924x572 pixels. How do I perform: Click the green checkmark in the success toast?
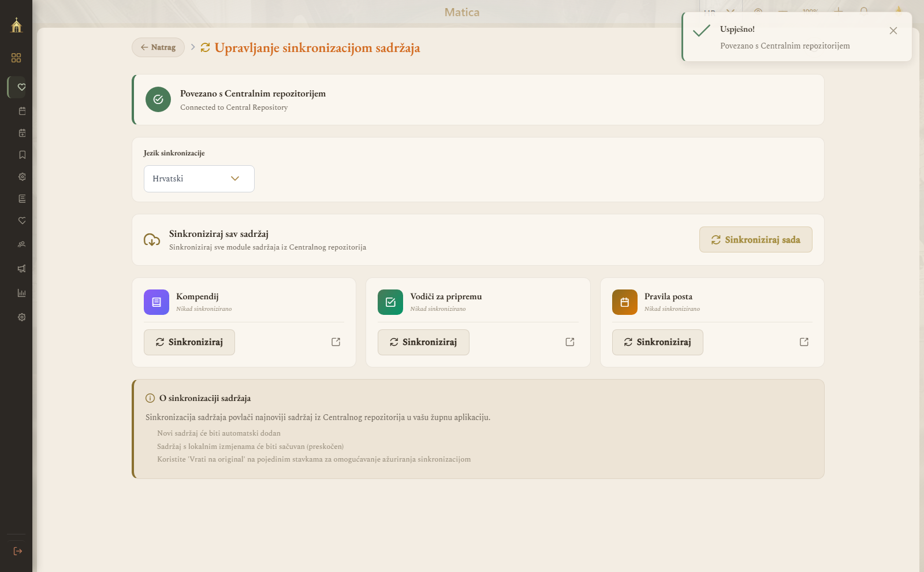(702, 30)
